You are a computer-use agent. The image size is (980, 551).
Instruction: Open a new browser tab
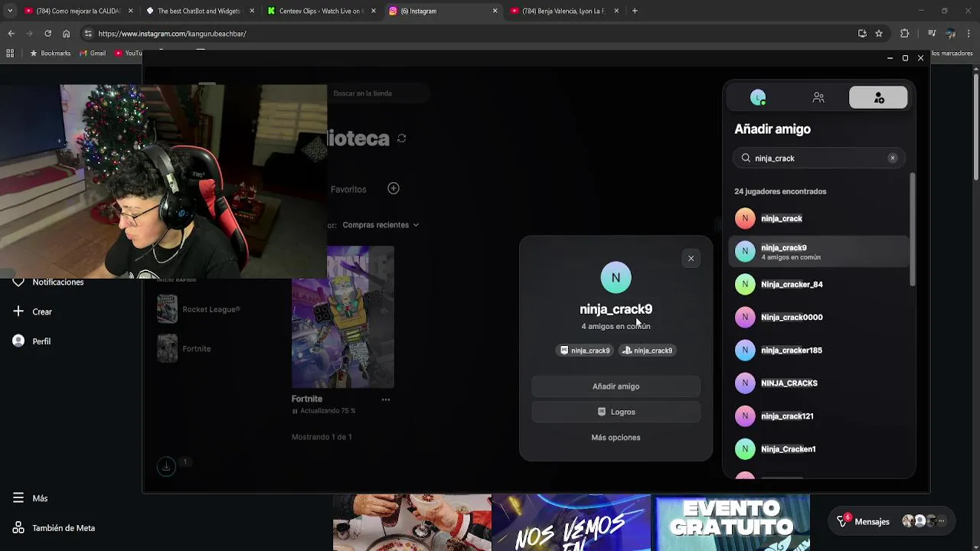(635, 11)
